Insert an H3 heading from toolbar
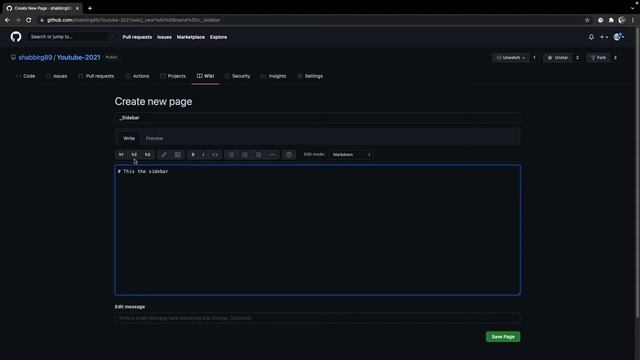This screenshot has height=360, width=640. (x=147, y=155)
